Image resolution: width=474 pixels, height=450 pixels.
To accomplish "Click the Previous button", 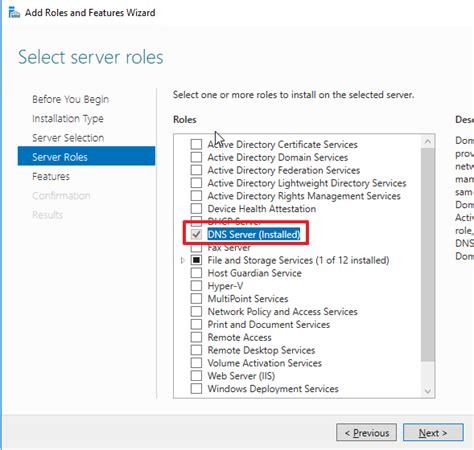I will 366,433.
